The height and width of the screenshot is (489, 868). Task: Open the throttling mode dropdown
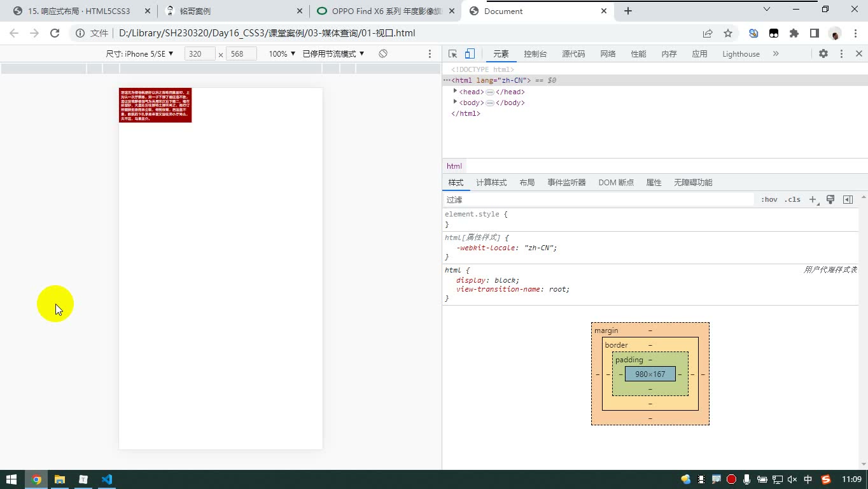coord(333,54)
